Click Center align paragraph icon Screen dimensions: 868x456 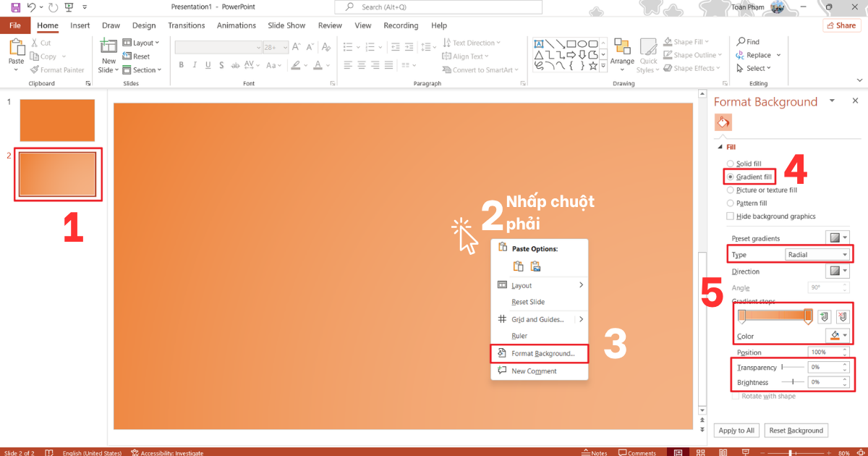[360, 64]
